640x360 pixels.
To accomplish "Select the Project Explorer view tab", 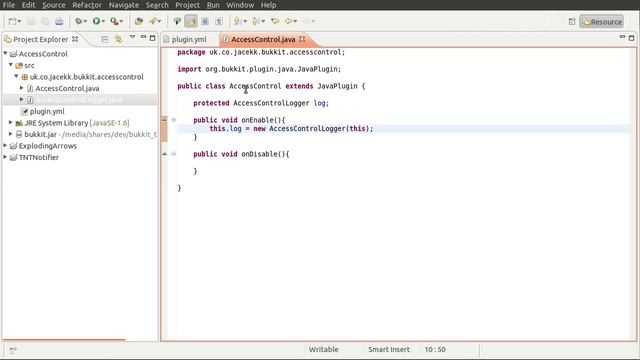I will (40, 39).
